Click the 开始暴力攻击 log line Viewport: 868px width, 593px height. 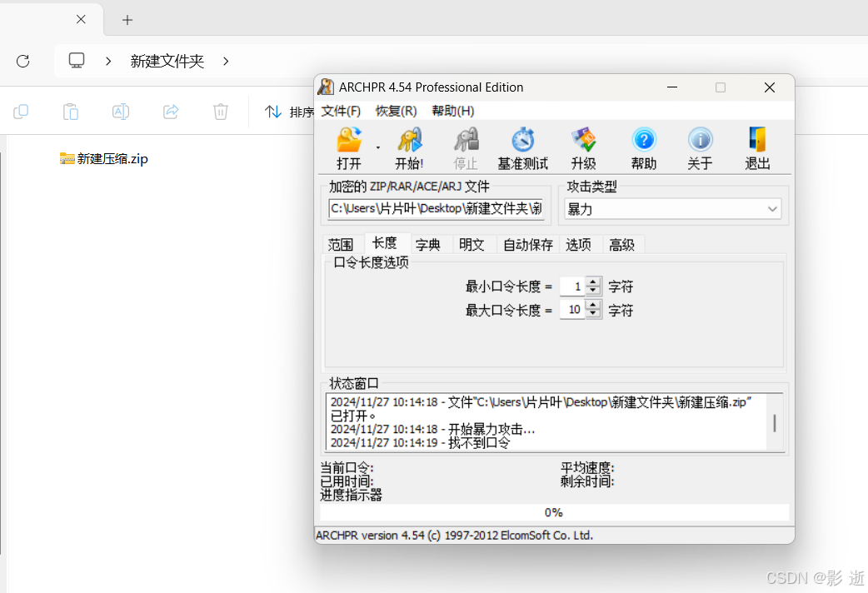click(x=433, y=429)
